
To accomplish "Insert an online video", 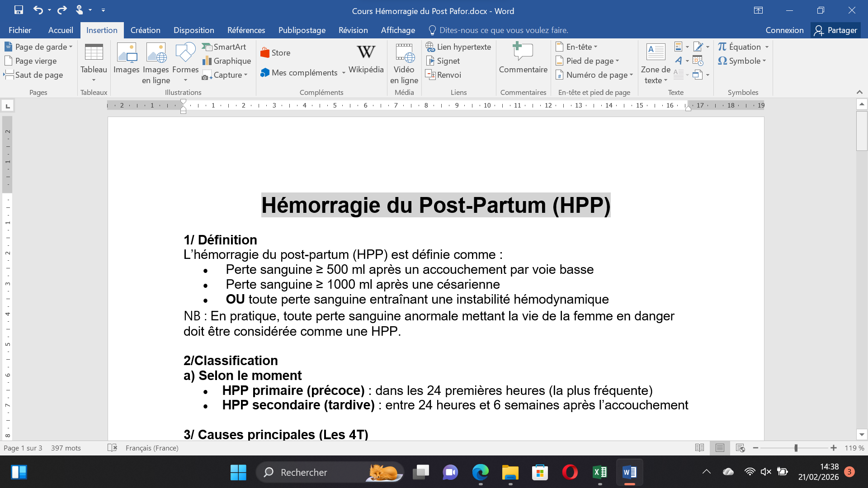I will click(x=404, y=63).
